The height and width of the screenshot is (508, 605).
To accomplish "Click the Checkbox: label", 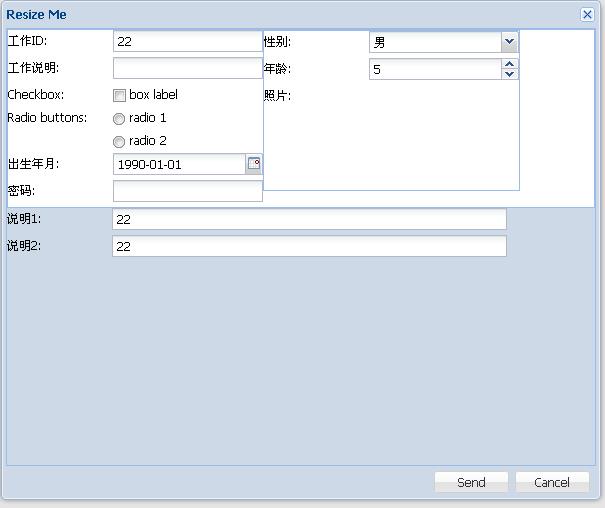I will (35, 95).
